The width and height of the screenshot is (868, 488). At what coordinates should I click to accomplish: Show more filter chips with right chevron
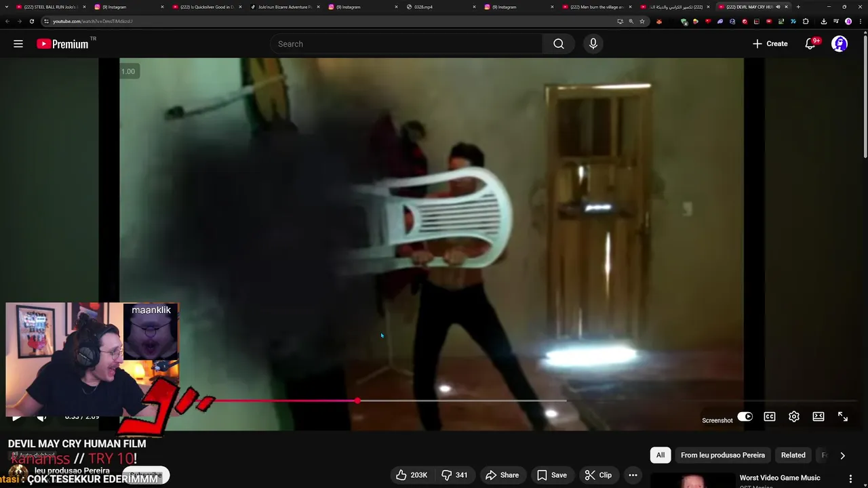pos(842,455)
